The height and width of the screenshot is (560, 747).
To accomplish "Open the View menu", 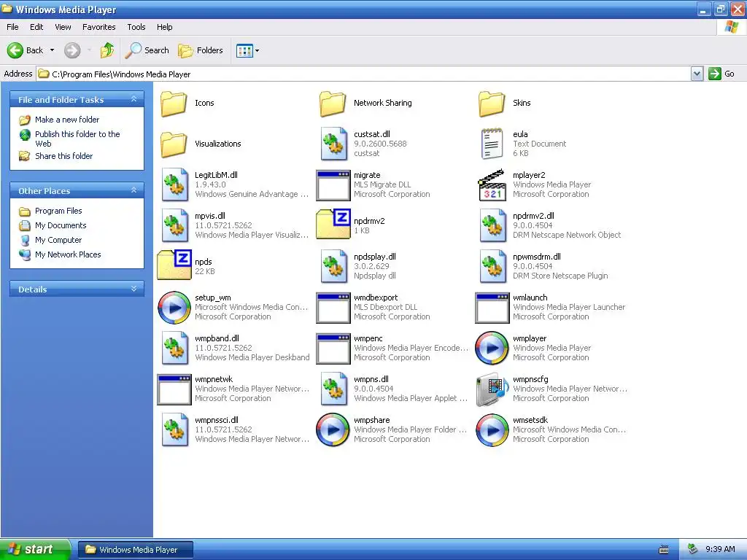I will (63, 27).
